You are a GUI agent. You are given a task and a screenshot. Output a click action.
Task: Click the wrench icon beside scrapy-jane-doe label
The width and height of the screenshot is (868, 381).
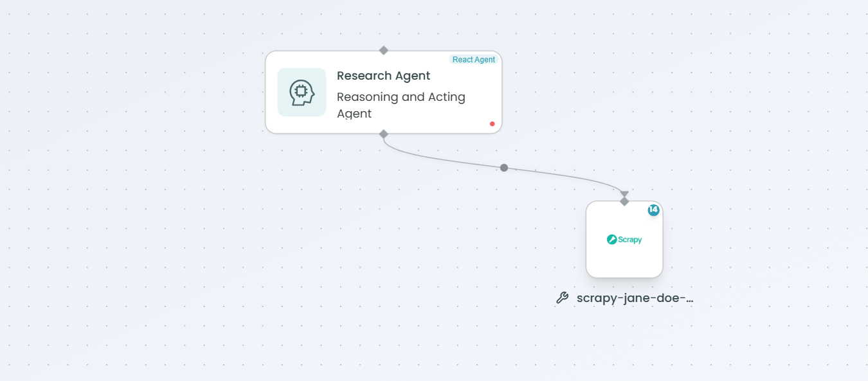pyautogui.click(x=562, y=298)
